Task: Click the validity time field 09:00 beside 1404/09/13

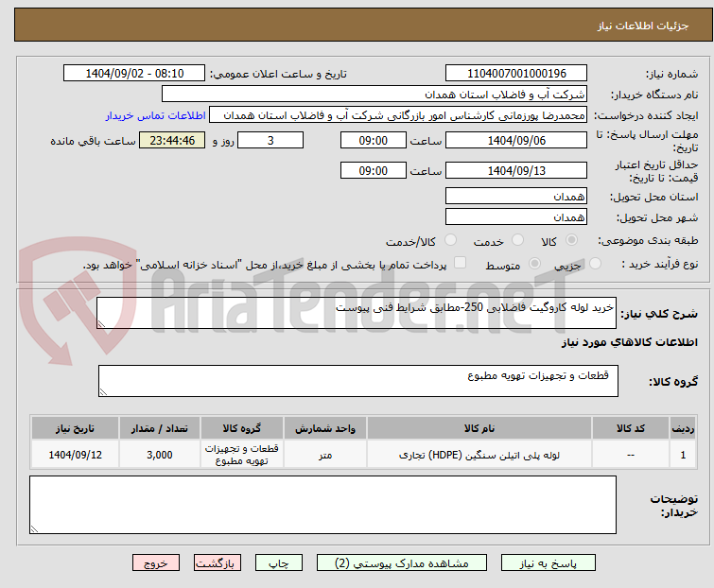Action: [373, 171]
